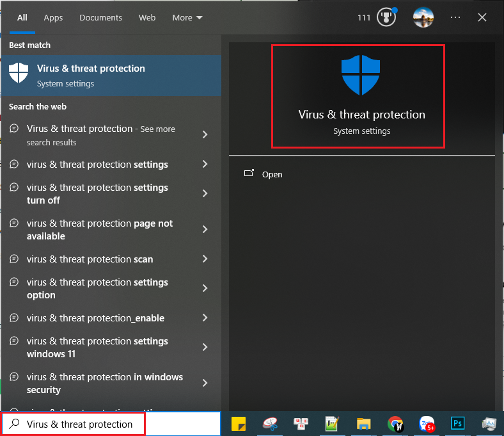The height and width of the screenshot is (436, 504).
Task: Select the Web search tab
Action: [147, 17]
